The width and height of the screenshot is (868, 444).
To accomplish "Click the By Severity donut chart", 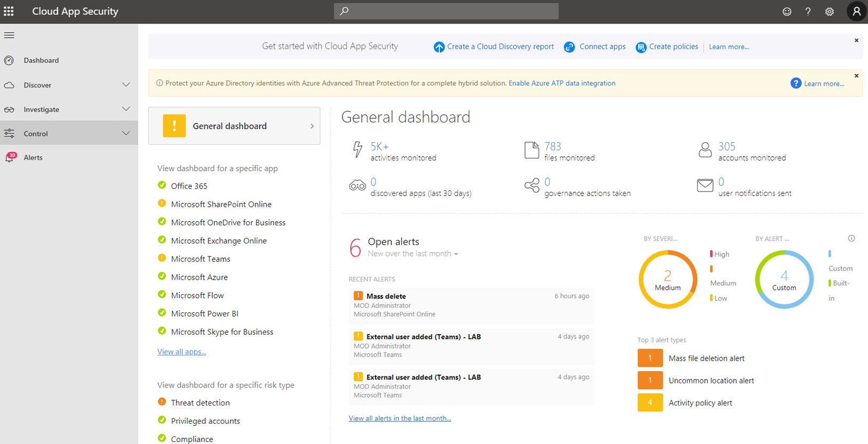I will [668, 279].
